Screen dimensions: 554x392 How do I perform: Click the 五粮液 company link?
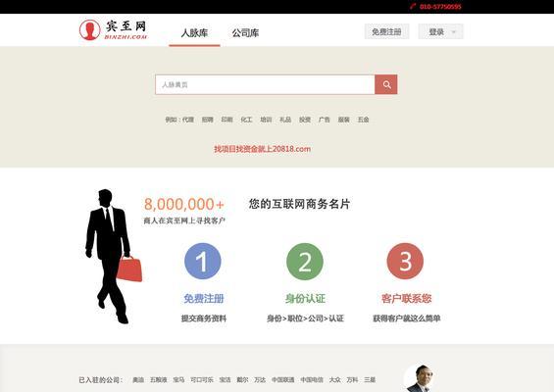coord(158,379)
